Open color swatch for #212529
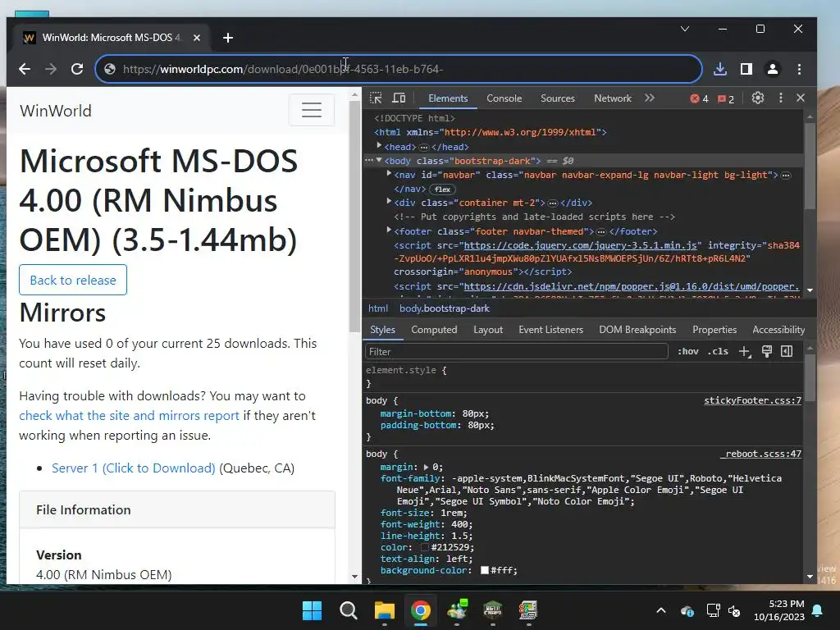The image size is (840, 630). [425, 547]
